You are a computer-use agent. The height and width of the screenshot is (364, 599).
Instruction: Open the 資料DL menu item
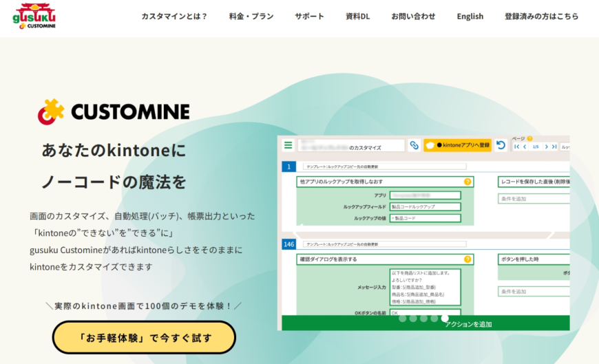pyautogui.click(x=357, y=17)
